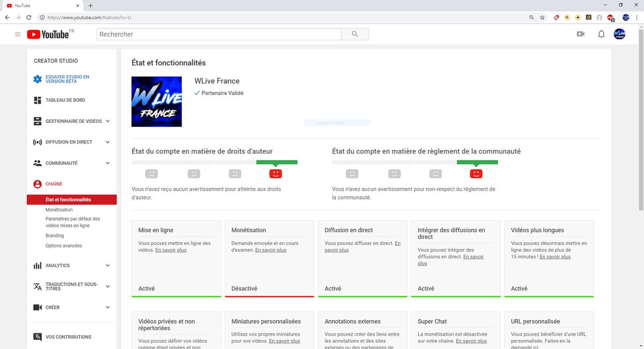Open Options avancées in the sidebar
Screen dimensions: 644x349
pos(64,246)
